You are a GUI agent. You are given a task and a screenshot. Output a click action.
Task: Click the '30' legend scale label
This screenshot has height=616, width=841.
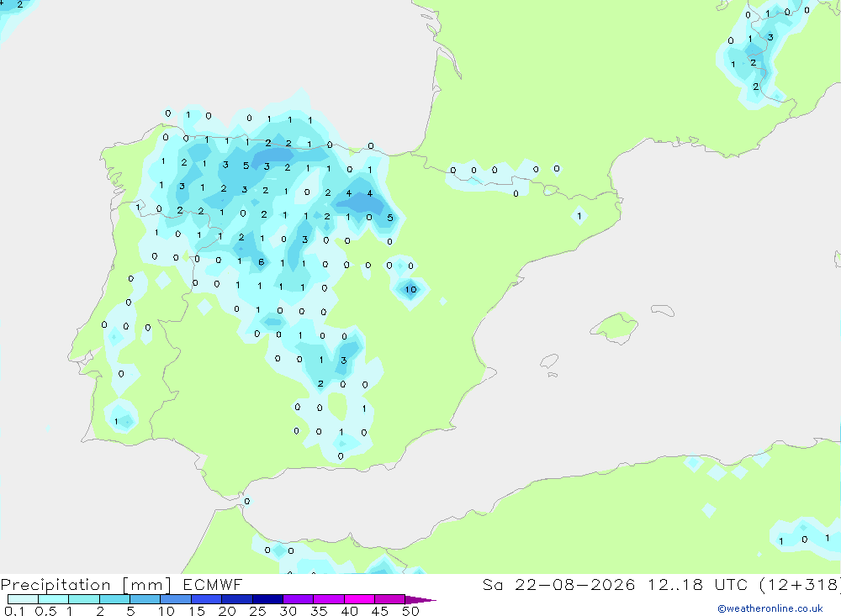point(288,611)
